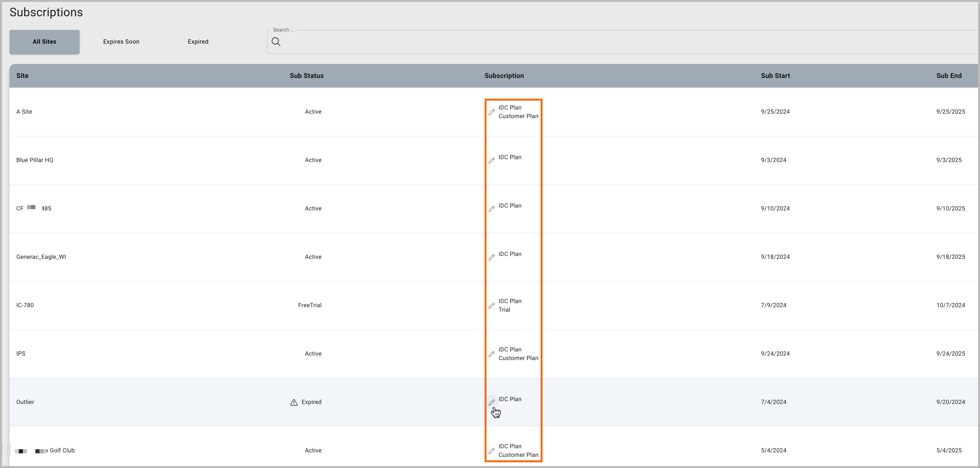
Task: Click the Expired warning triangle icon
Action: coord(294,402)
